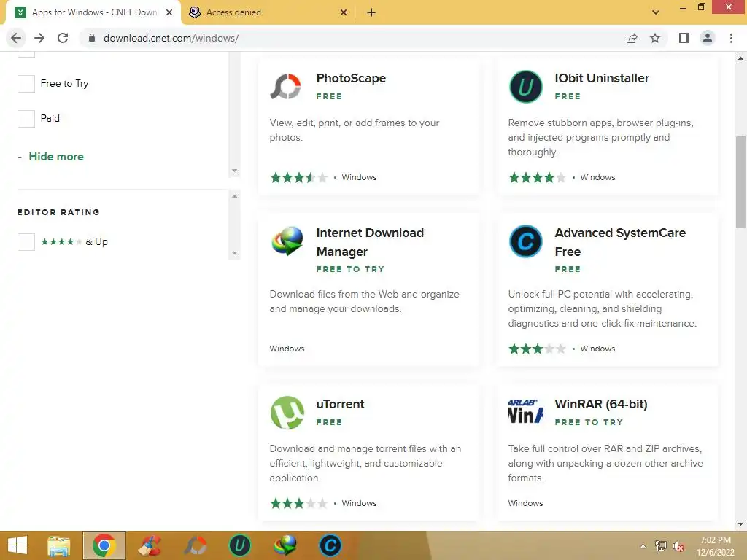Click the muted volume tray icon
The height and width of the screenshot is (560, 747).
point(678,546)
